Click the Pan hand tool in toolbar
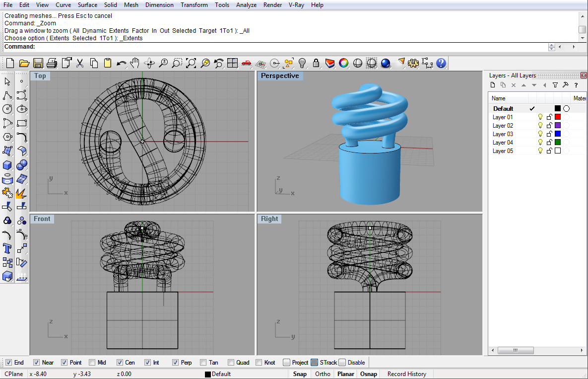 pyautogui.click(x=135, y=63)
